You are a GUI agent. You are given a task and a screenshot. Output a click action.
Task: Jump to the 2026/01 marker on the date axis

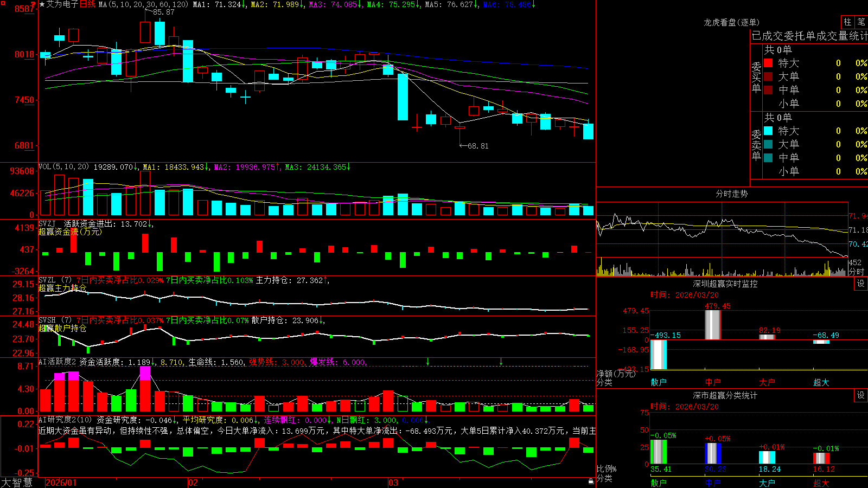click(61, 483)
